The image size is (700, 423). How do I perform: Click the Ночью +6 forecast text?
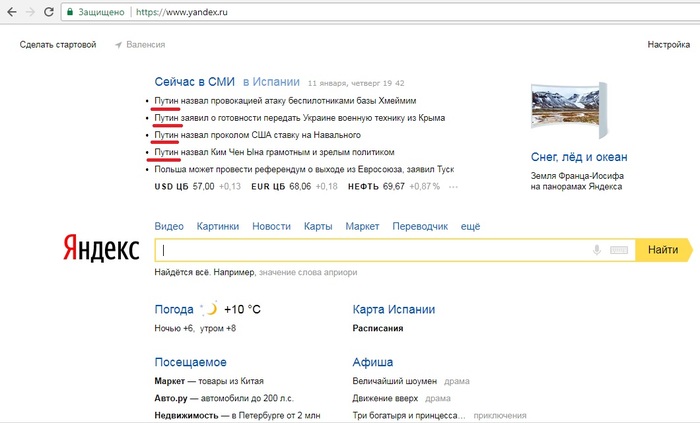coord(174,328)
